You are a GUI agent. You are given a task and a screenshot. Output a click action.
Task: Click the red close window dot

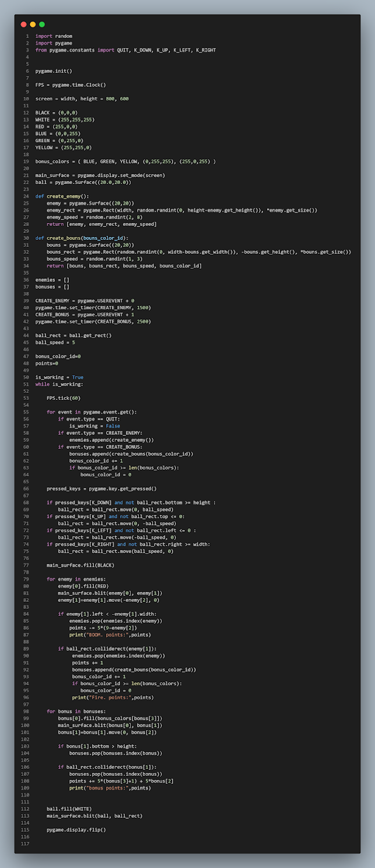pyautogui.click(x=23, y=25)
